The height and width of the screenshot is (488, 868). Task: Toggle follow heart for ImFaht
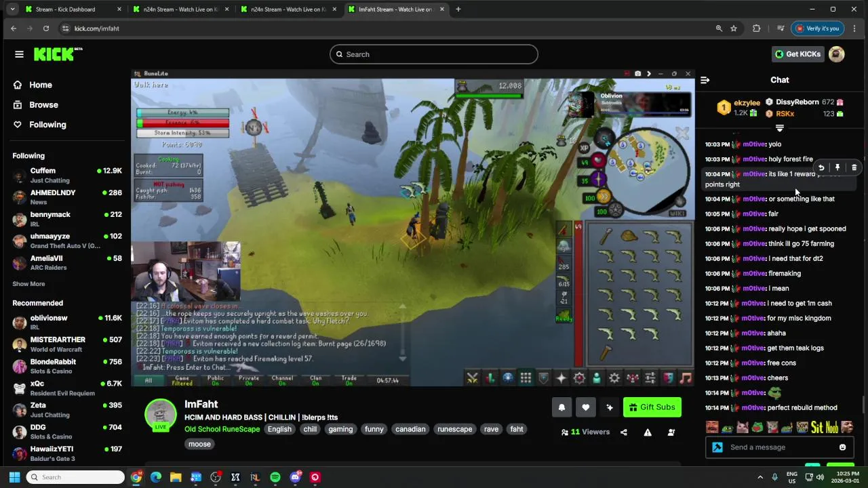[585, 407]
